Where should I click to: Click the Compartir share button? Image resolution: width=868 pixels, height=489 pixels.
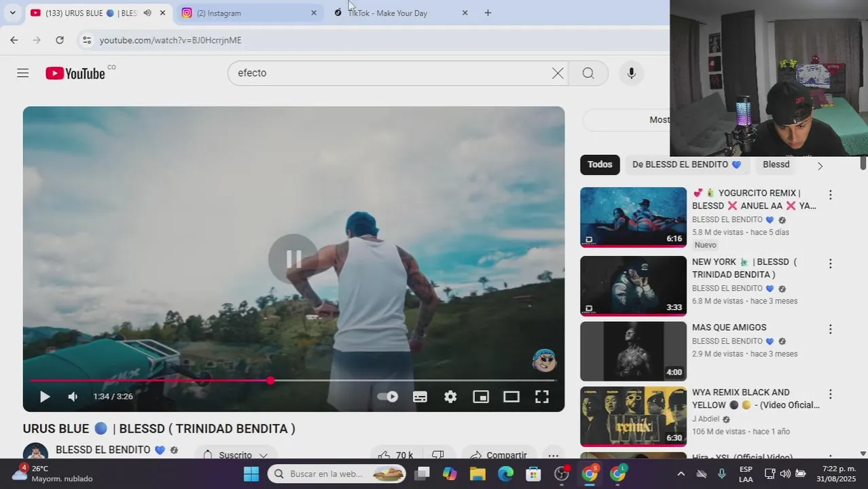pos(499,454)
